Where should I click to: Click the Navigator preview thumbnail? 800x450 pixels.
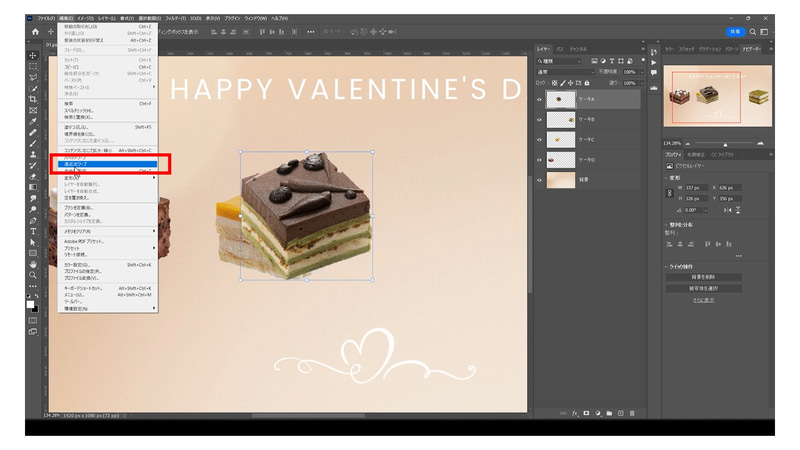click(718, 96)
